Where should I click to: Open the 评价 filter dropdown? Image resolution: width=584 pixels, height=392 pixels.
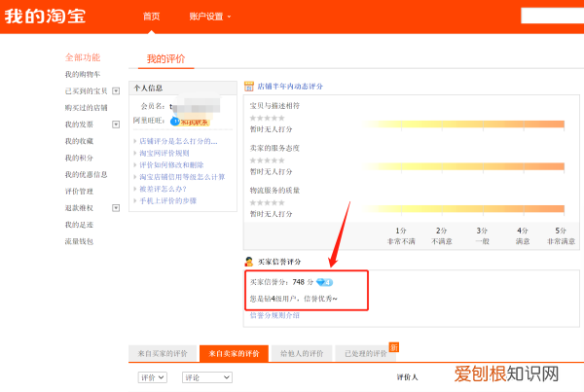(x=153, y=377)
